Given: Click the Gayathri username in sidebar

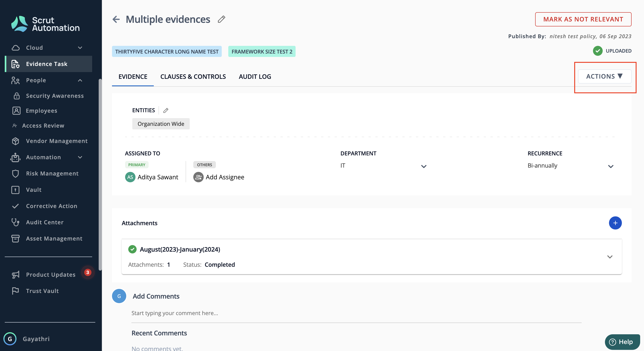Looking at the screenshot, I should coord(36,339).
